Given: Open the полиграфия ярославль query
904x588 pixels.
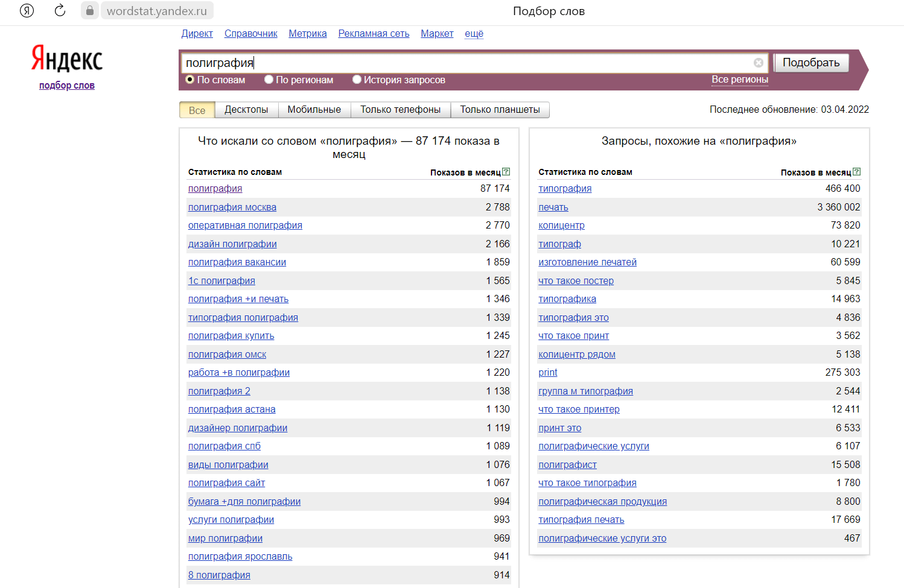Looking at the screenshot, I should (x=240, y=557).
